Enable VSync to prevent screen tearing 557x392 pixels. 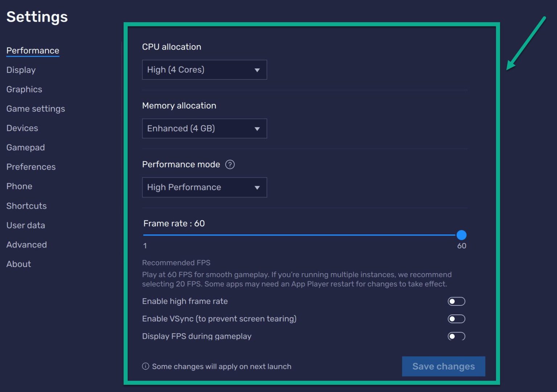(456, 319)
